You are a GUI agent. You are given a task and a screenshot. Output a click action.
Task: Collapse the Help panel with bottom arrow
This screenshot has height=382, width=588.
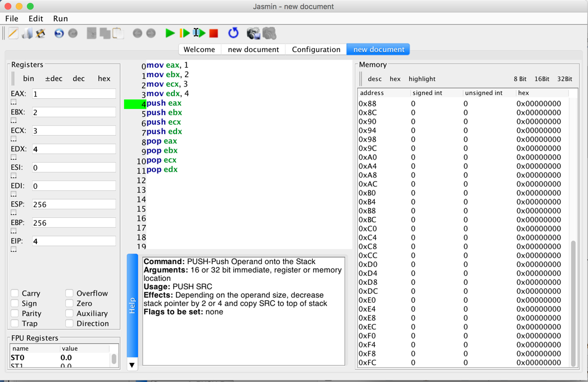point(132,365)
